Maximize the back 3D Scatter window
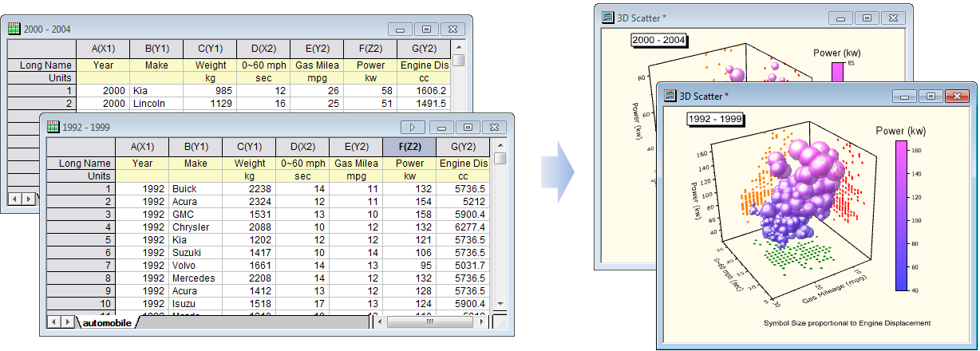Viewport: 980px width, 351px height. tap(867, 17)
